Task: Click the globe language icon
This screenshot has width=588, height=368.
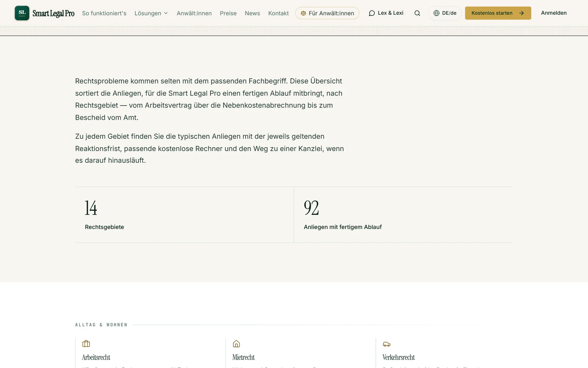Action: [x=436, y=13]
